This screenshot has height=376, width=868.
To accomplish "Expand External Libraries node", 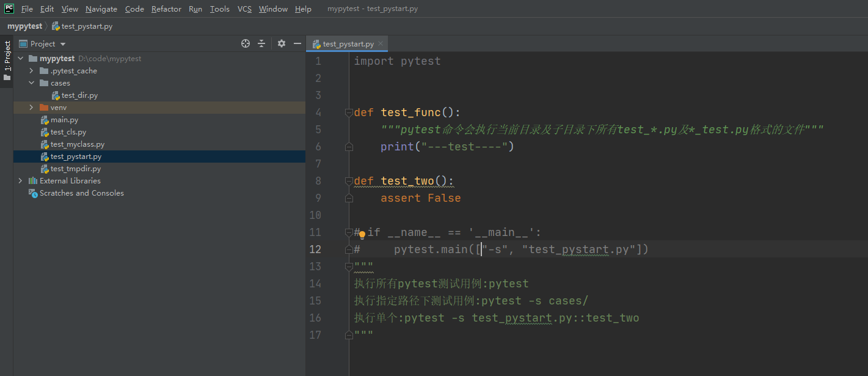I will pos(20,181).
